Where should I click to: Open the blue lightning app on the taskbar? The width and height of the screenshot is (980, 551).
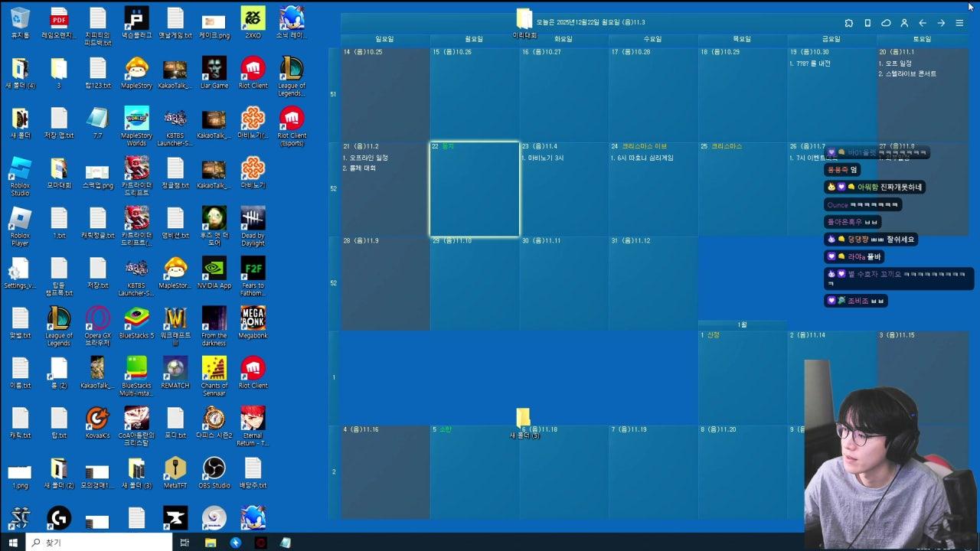click(x=235, y=543)
